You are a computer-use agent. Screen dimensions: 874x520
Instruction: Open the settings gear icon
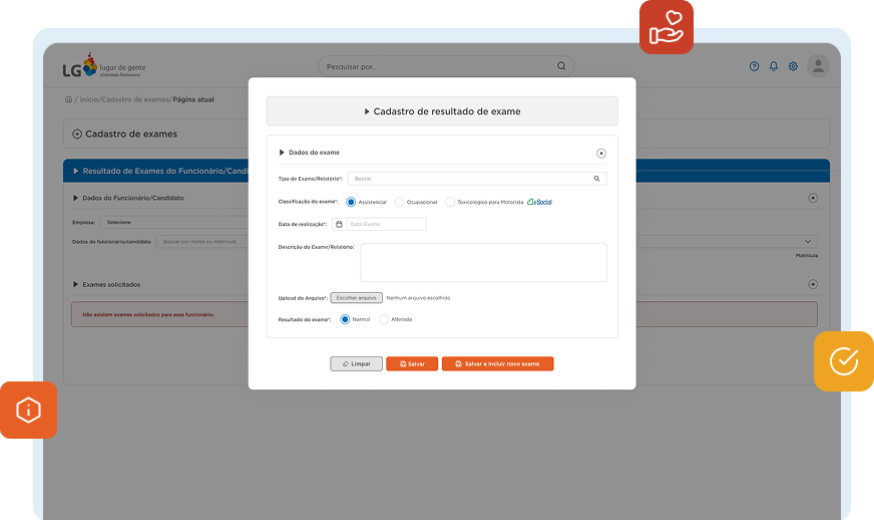coord(793,66)
